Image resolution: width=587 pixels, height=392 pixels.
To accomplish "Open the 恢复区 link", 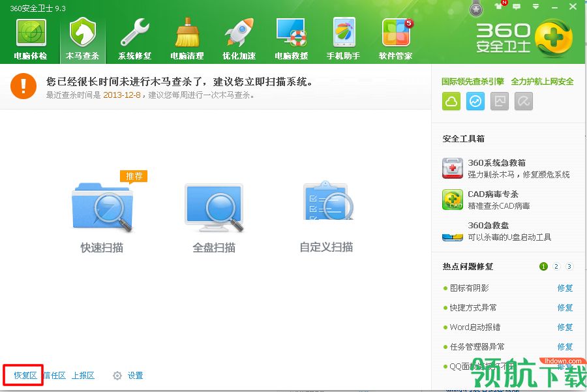I will pyautogui.click(x=25, y=375).
